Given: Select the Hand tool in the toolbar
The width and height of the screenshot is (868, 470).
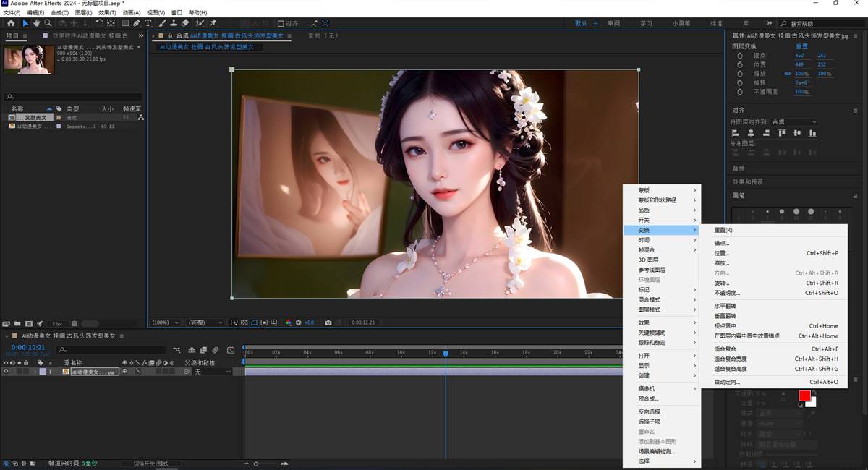Looking at the screenshot, I should tap(36, 23).
